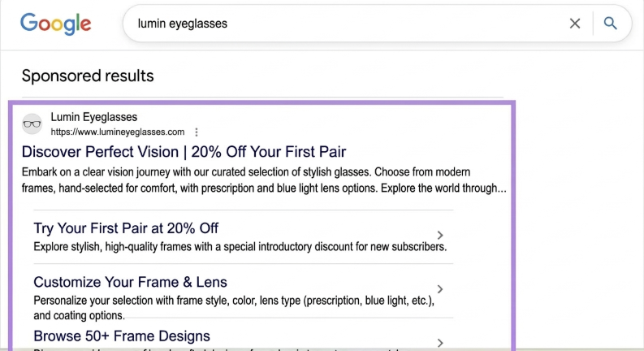The height and width of the screenshot is (351, 644).
Task: Click the Lumin Eyeglasses glasses favicon
Action: pos(32,123)
